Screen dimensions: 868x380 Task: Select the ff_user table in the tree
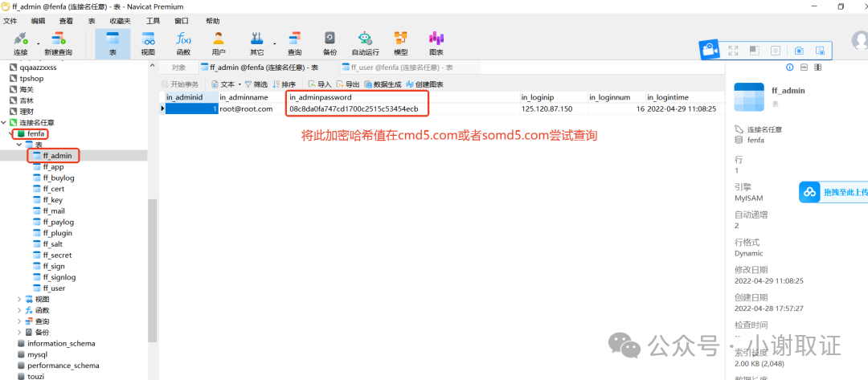coord(54,288)
